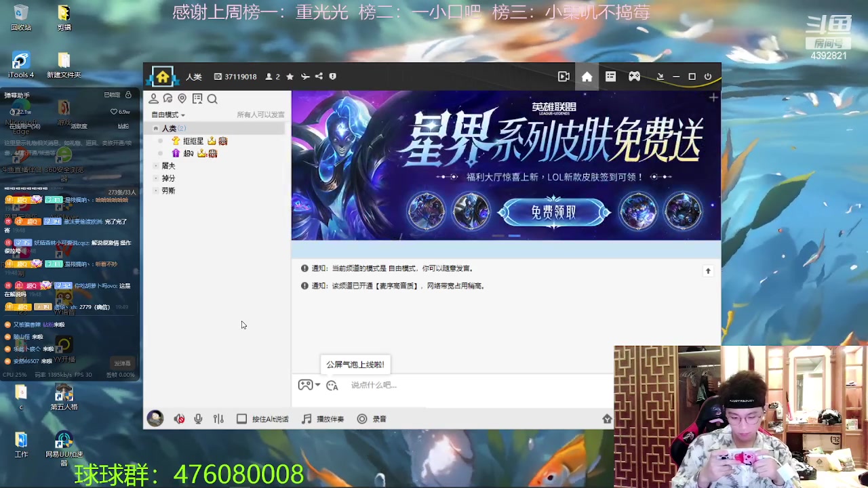
Task: Open the user profile silhouette icon
Action: [x=153, y=99]
